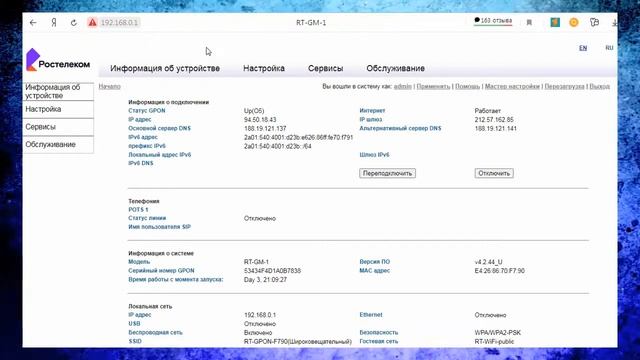This screenshot has width=640, height=360.
Task: Select the 192.168.0.1 address bar
Action: click(119, 22)
